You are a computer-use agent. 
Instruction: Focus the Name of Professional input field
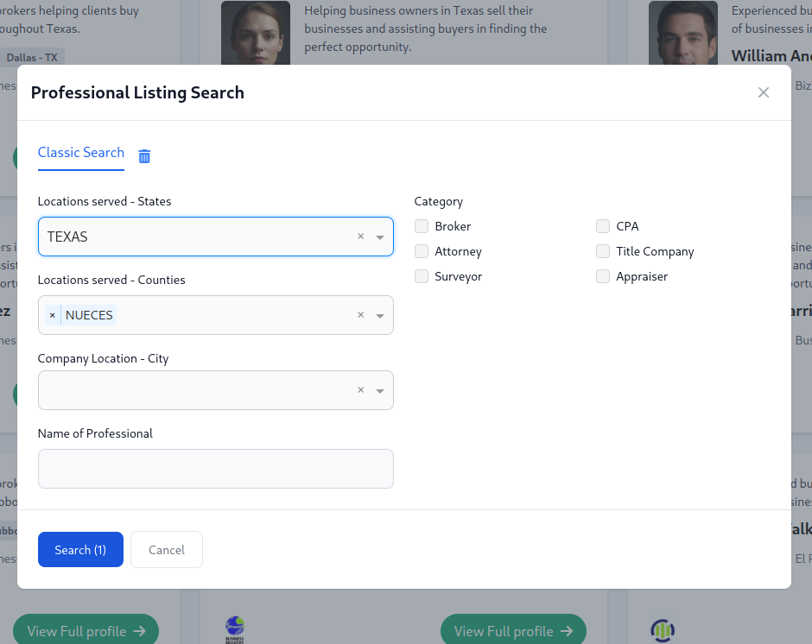216,469
